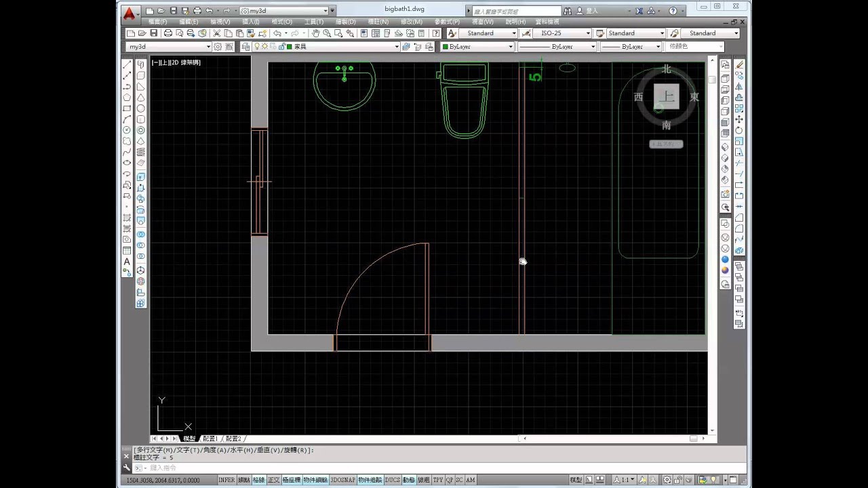This screenshot has height=488, width=868.
Task: Select the Line tool in the draw toolbar
Action: coord(127,65)
